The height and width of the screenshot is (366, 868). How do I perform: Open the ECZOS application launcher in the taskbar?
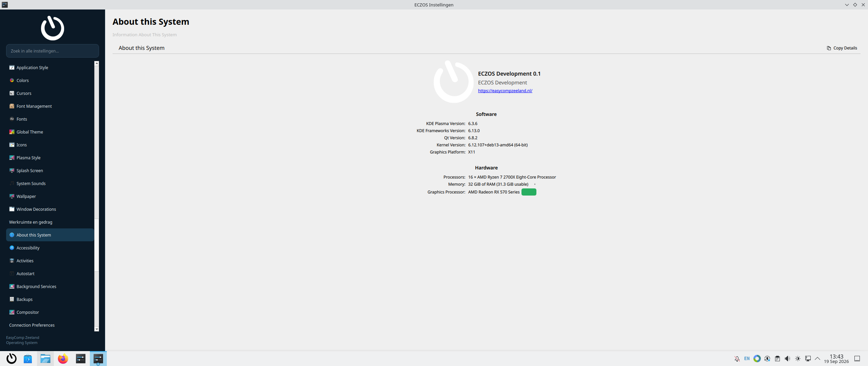coord(12,359)
